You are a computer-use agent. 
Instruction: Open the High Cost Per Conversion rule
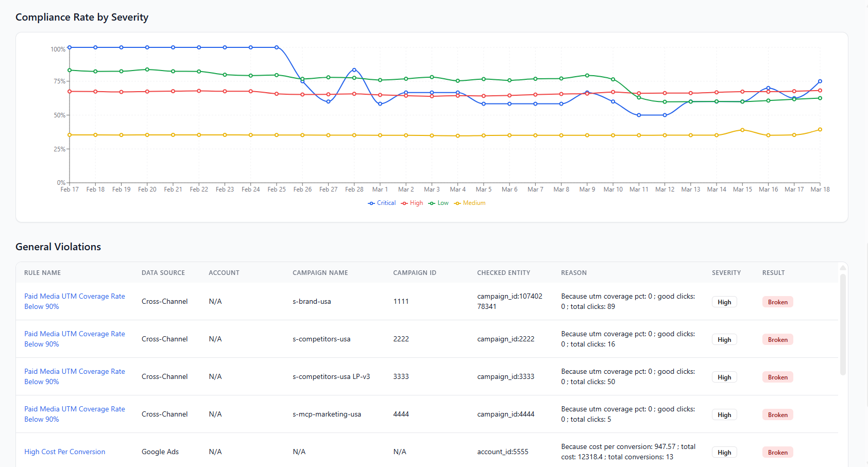click(65, 452)
